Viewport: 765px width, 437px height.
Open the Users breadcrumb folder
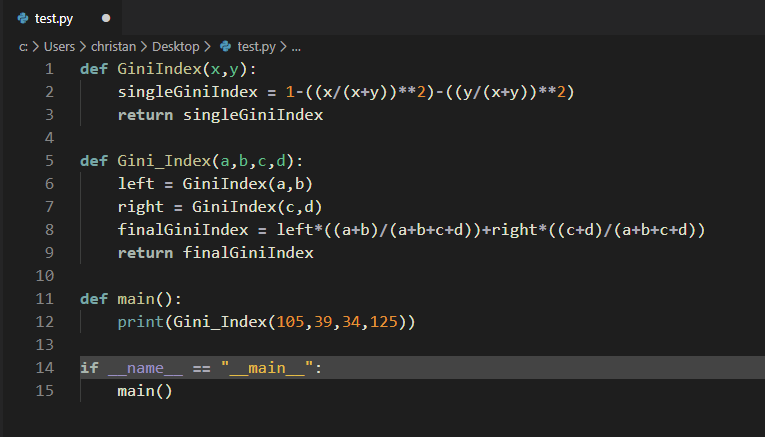coord(59,47)
